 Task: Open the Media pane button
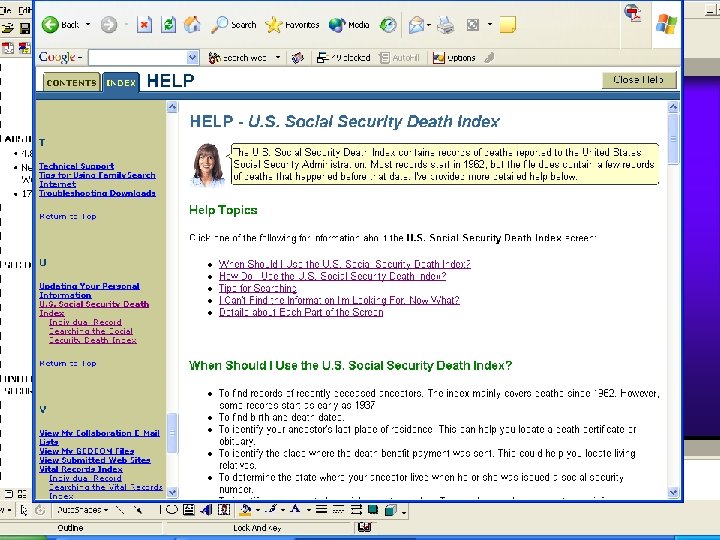point(349,24)
